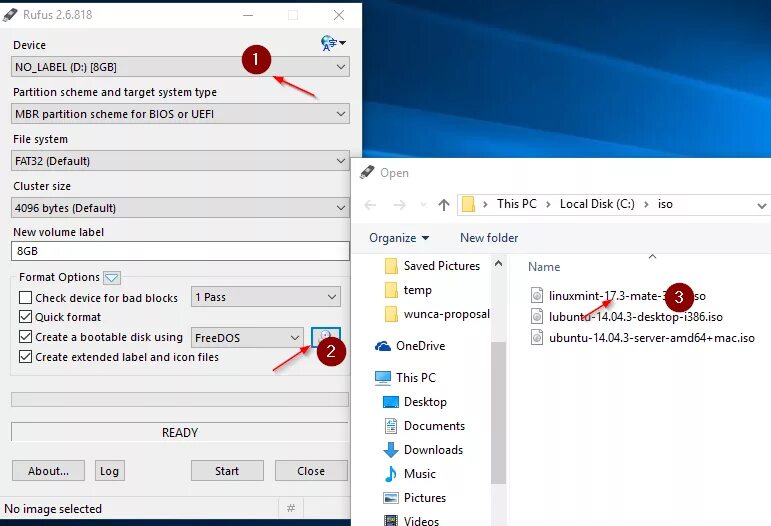Click the Pictures icon in sidebar
The image size is (771, 526).
(390, 498)
